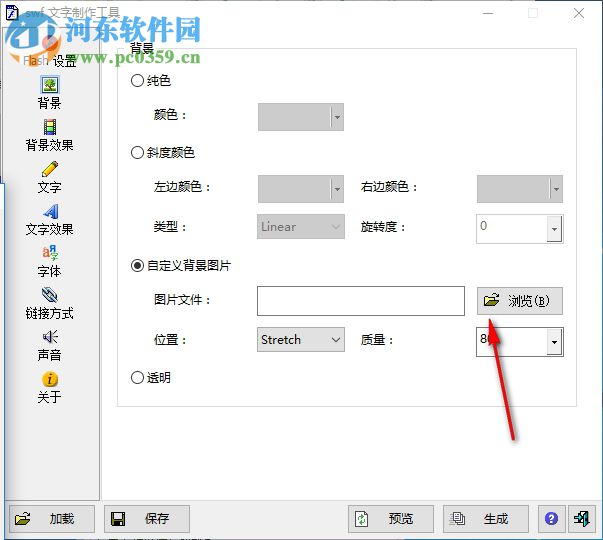Open the 背景效果 film-strip sidebar icon
603x540 pixels.
(50, 127)
